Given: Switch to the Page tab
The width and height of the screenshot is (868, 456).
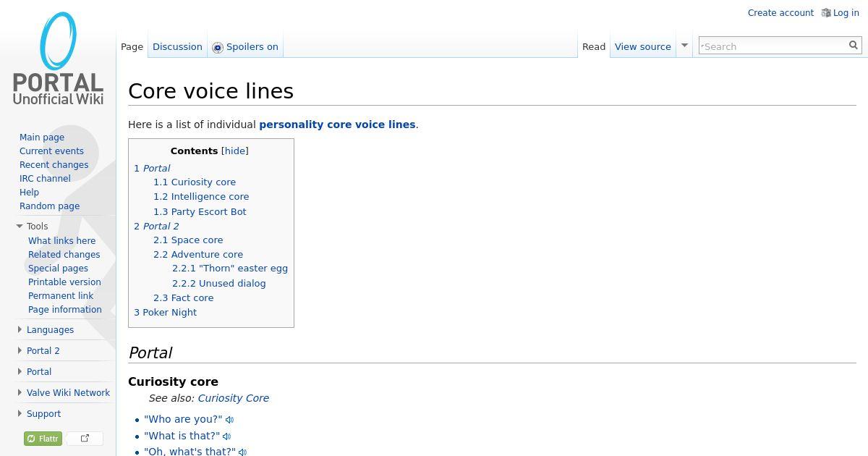Looking at the screenshot, I should (132, 47).
